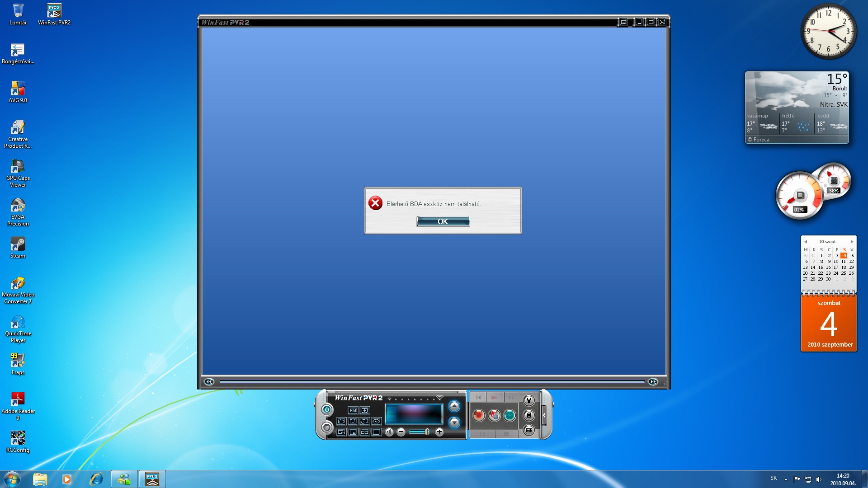Collapse the side panel with the arrow handle
This screenshot has height=488, width=868.
pos(544,415)
